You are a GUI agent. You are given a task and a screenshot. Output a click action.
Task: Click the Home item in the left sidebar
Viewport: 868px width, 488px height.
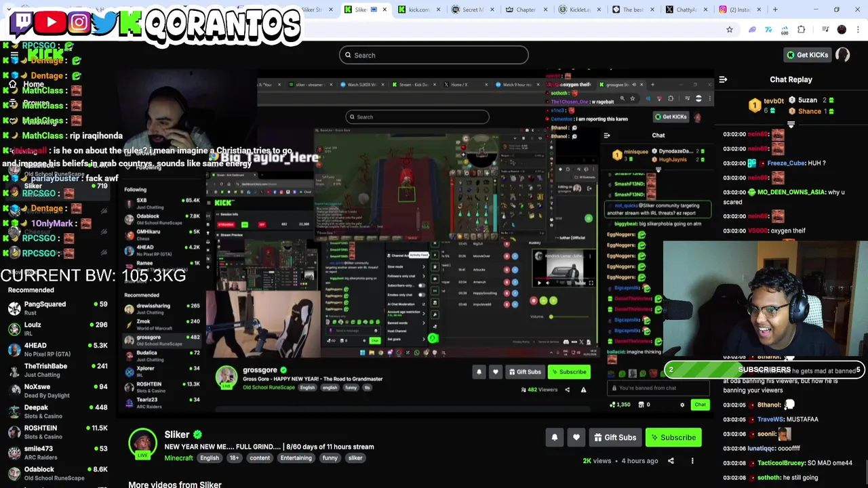[33, 85]
